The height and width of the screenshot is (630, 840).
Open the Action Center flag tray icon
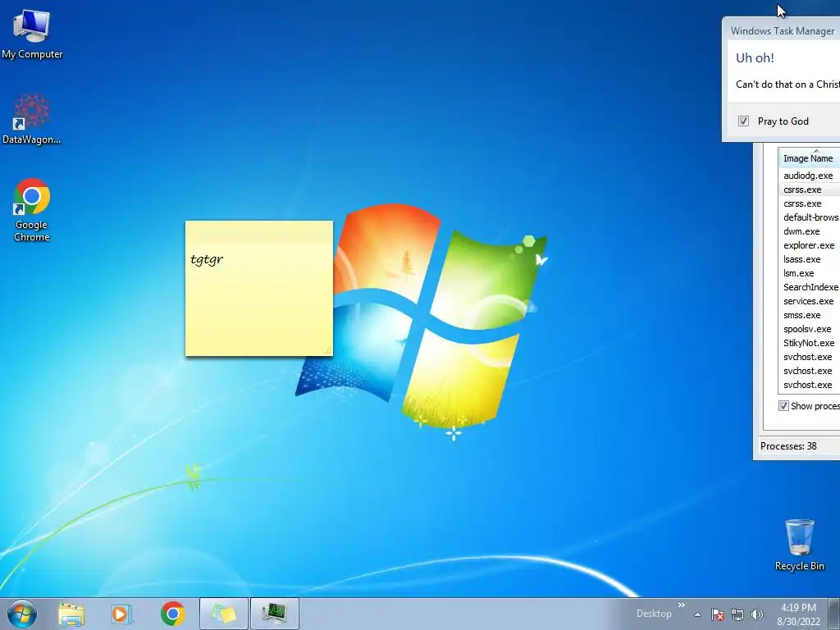pyautogui.click(x=718, y=614)
